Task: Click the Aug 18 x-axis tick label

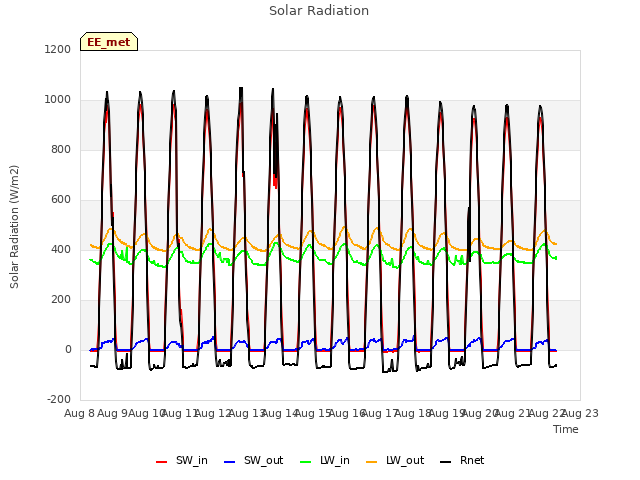Action: (x=413, y=414)
